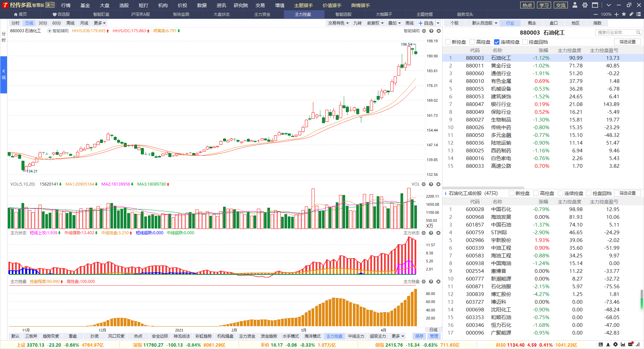Enable 高控盘 checkbox in industry filter

click(x=472, y=42)
